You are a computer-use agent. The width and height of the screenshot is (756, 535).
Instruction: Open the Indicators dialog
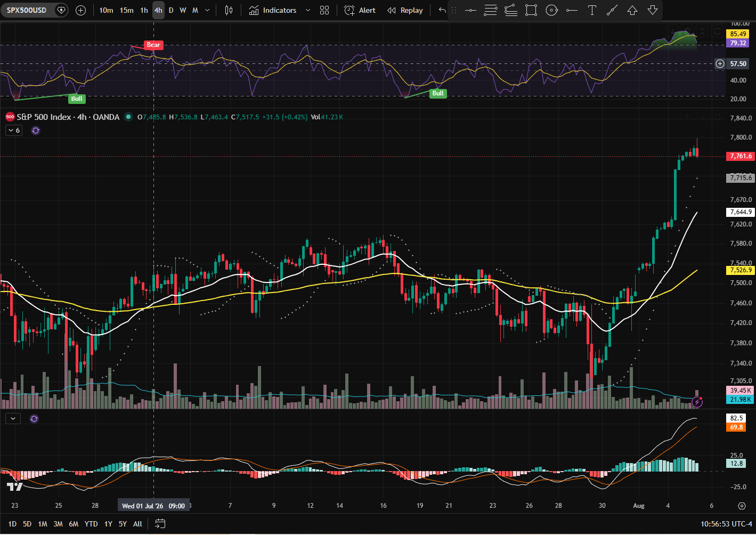(273, 10)
